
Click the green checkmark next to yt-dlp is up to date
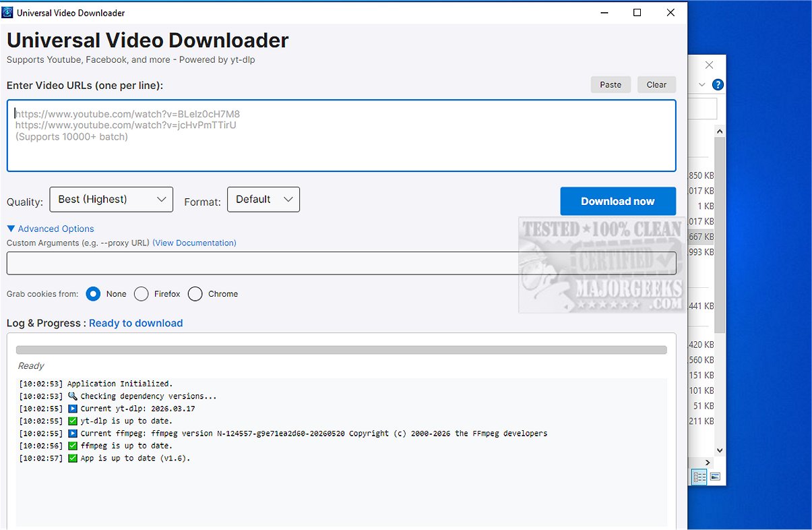73,421
